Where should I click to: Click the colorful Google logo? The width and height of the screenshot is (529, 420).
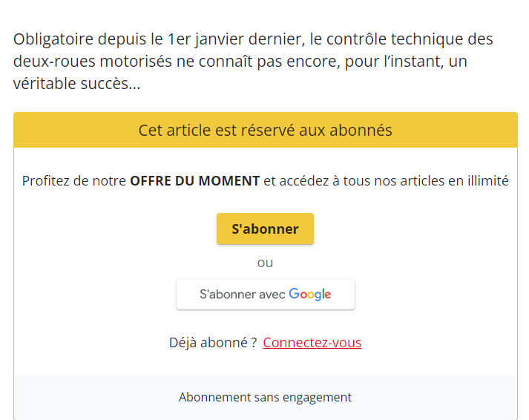coord(309,294)
